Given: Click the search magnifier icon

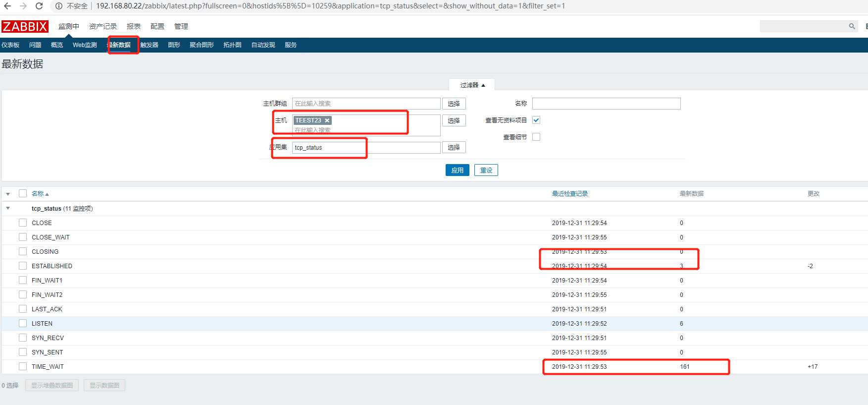Looking at the screenshot, I should 852,26.
